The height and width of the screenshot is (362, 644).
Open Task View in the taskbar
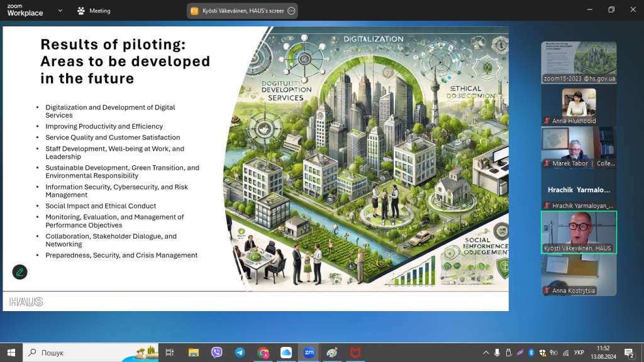(x=170, y=353)
